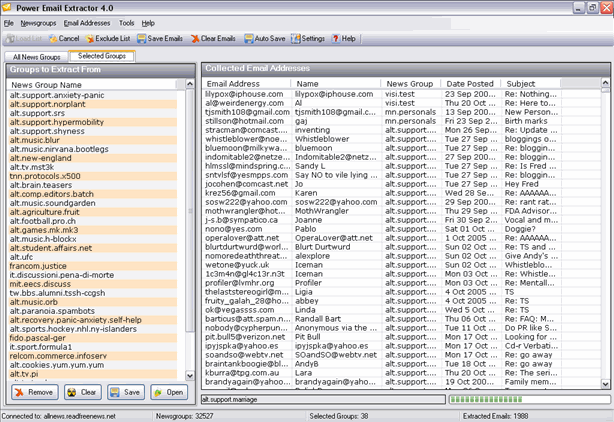Click email list scroll down arrow
614x422 pixels.
[x=605, y=384]
